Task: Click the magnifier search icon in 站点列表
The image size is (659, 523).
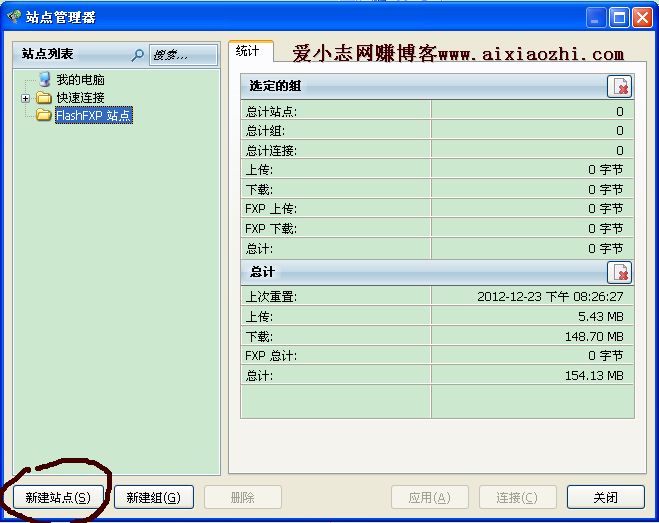Action: 138,55
